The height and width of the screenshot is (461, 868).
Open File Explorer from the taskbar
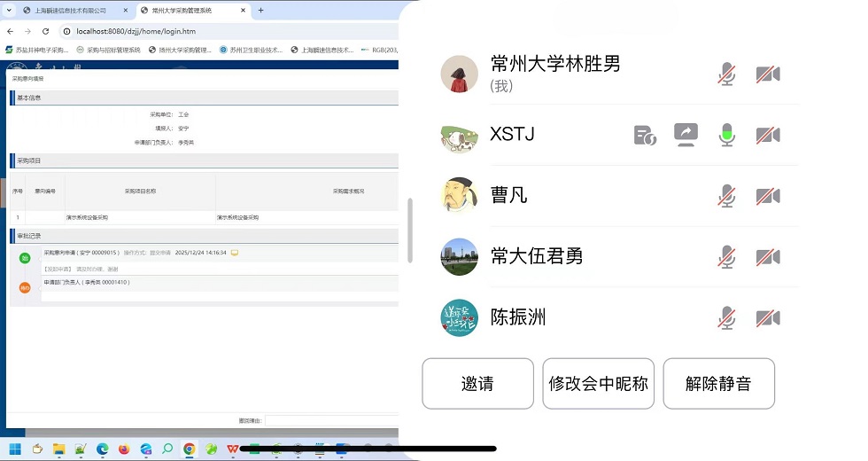pos(58,449)
